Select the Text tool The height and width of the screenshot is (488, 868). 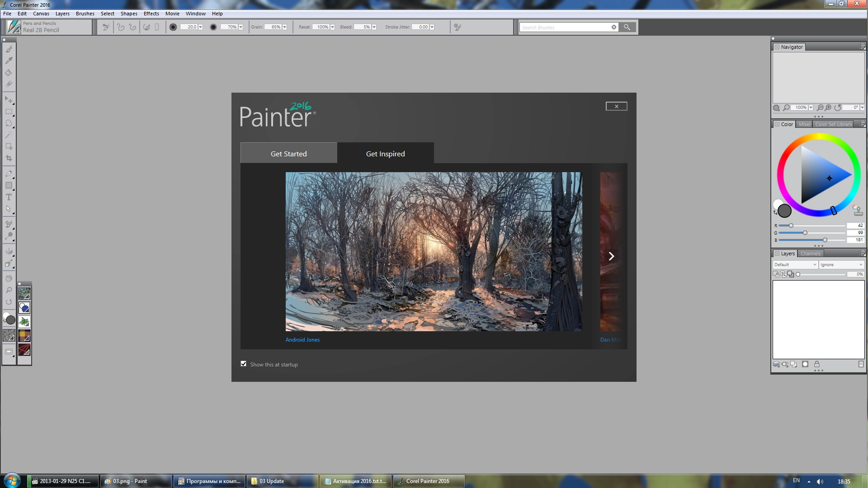9,197
